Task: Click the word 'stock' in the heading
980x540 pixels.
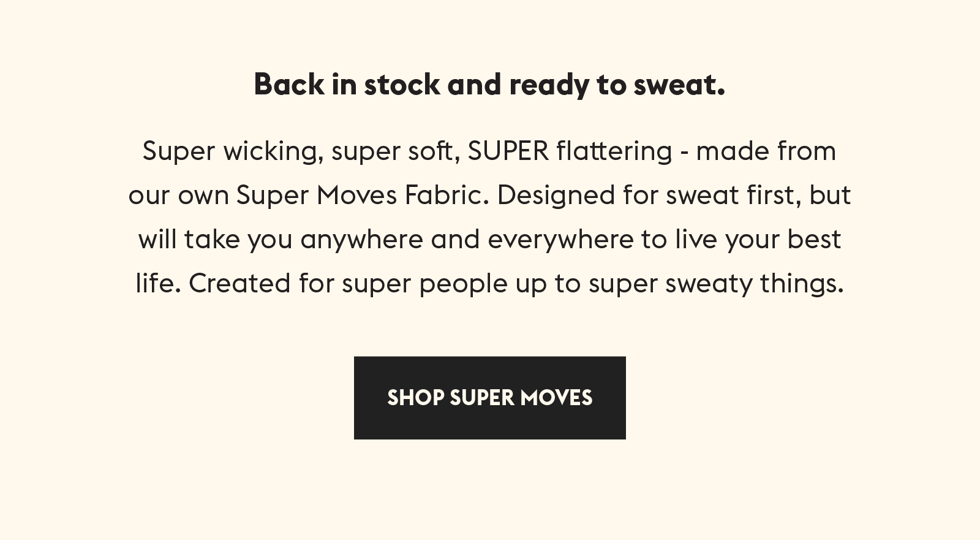Action: (x=402, y=84)
